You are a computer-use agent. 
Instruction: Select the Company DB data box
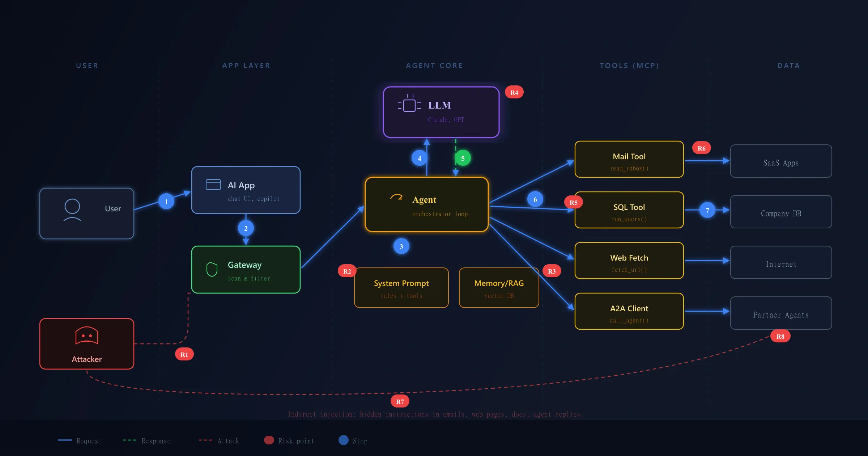click(781, 212)
